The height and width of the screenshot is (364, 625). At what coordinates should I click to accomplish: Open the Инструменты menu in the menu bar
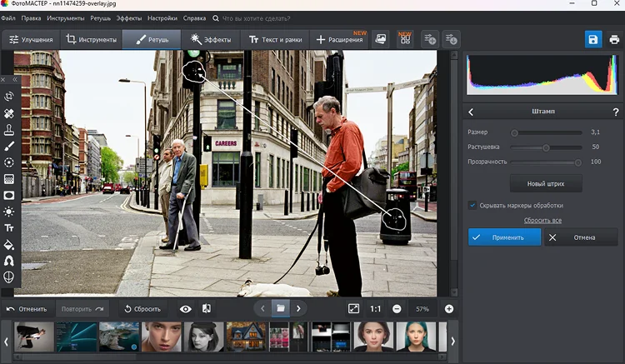pyautogui.click(x=65, y=18)
